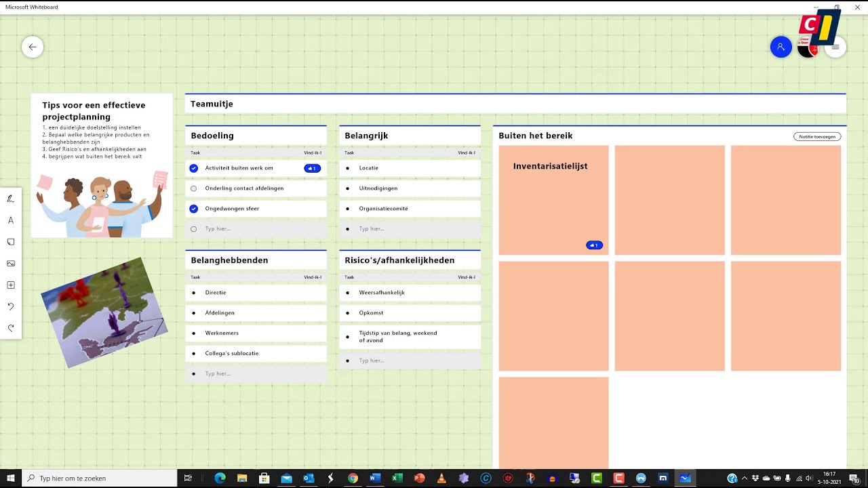Uncheck Activiteit buiten werk om task
Image resolution: width=868 pixels, height=488 pixels.
click(194, 168)
